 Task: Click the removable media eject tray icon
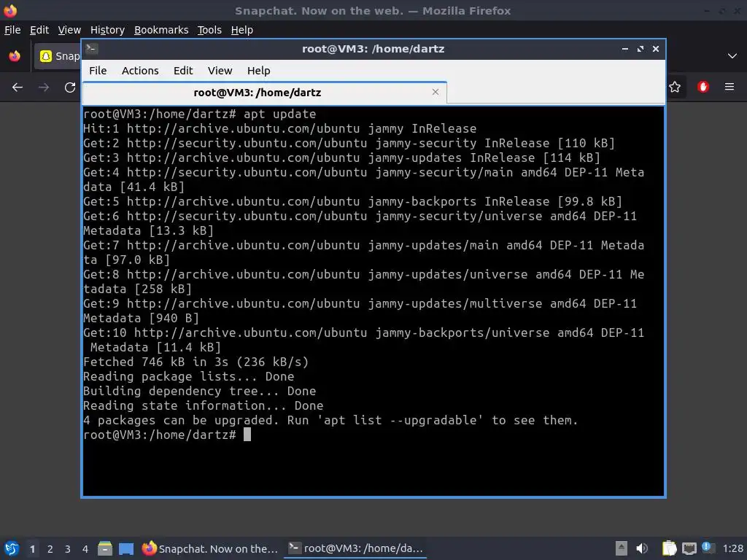[622, 548]
